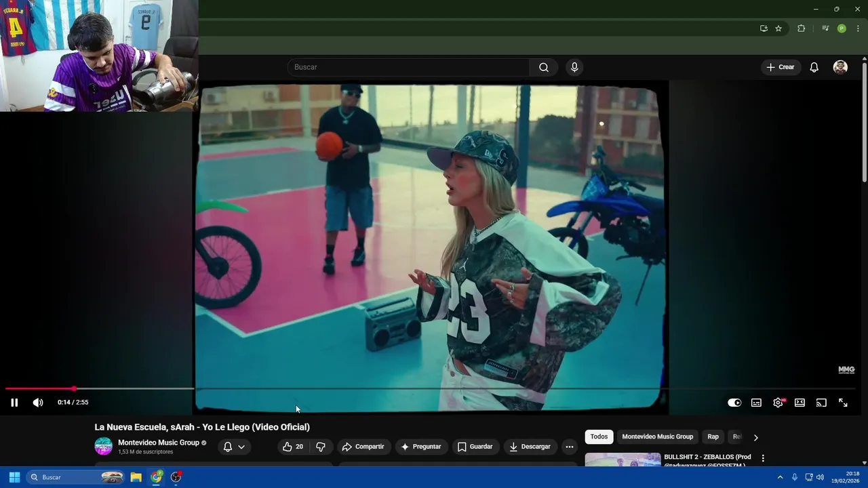
Task: Go to Montevideo Music Group channel name
Action: pos(159,443)
